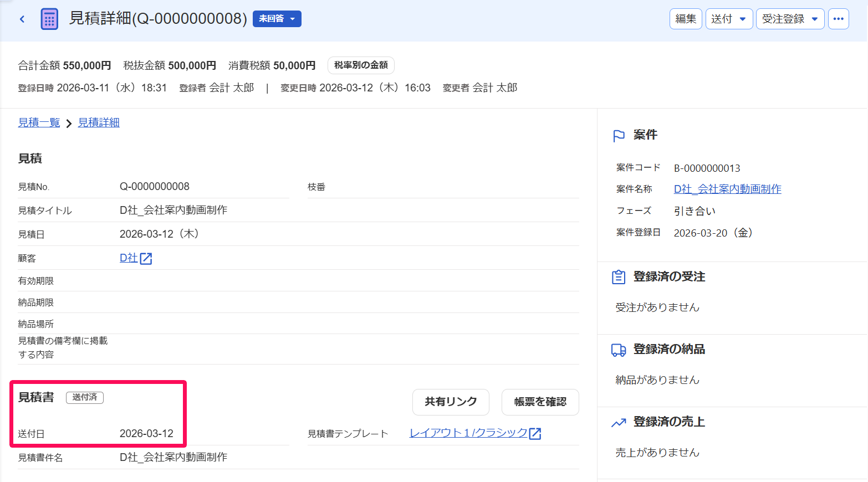Select 案件登録日 value 2026-03-20（金）

click(713, 233)
